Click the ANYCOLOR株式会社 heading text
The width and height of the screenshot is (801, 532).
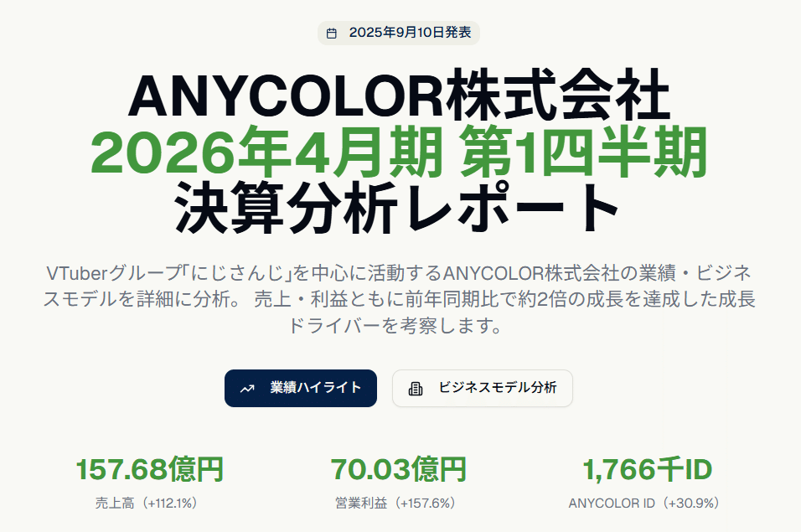[x=399, y=96]
